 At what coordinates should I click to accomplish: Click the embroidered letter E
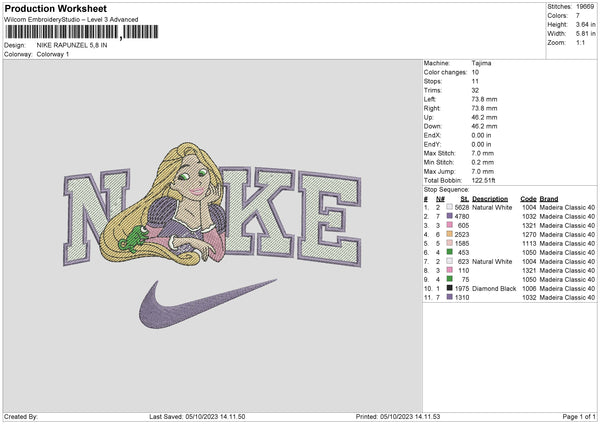point(330,219)
